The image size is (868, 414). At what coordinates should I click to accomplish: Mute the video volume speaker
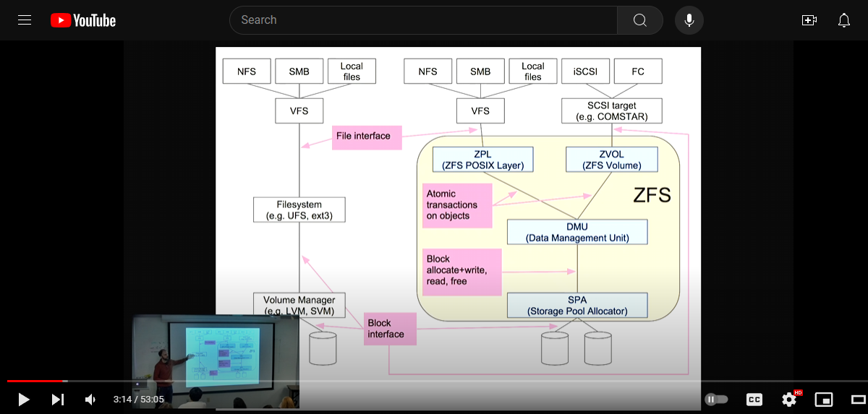click(90, 399)
